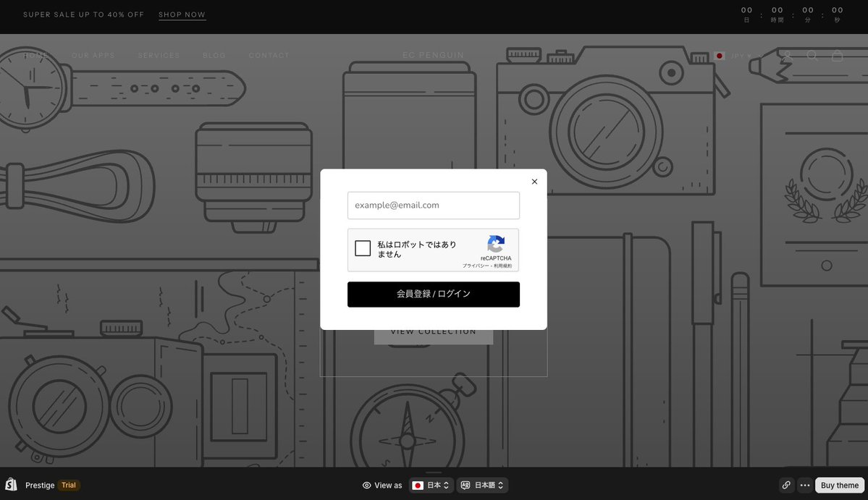Open the account login icon
This screenshot has width=868, height=500.
tap(787, 54)
